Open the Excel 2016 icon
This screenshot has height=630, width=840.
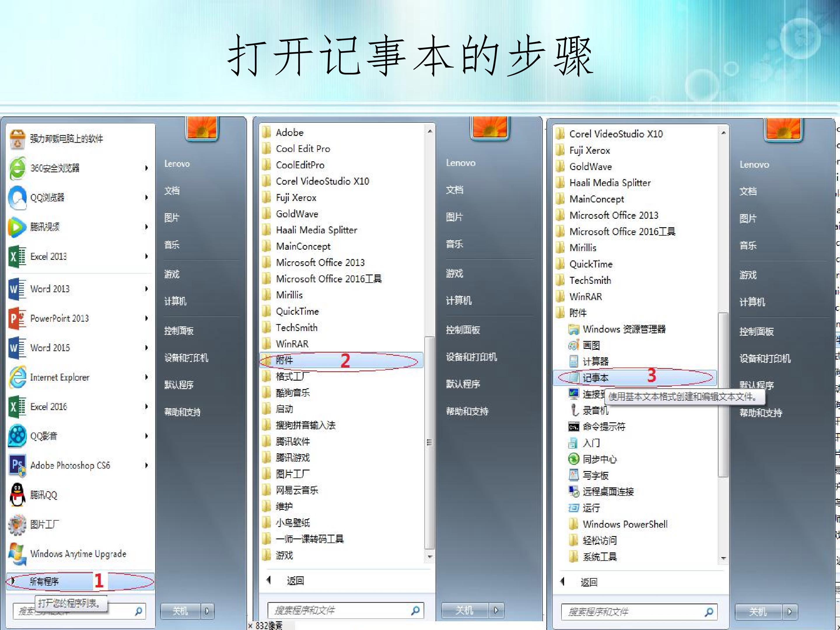(17, 407)
